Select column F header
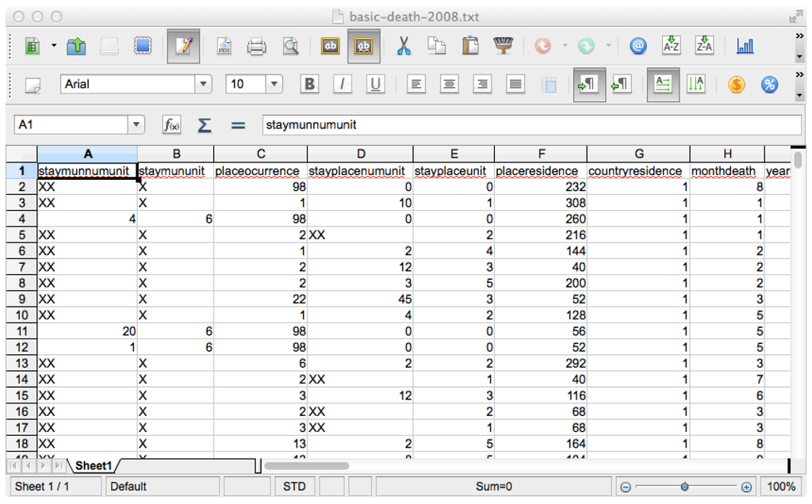 click(541, 154)
